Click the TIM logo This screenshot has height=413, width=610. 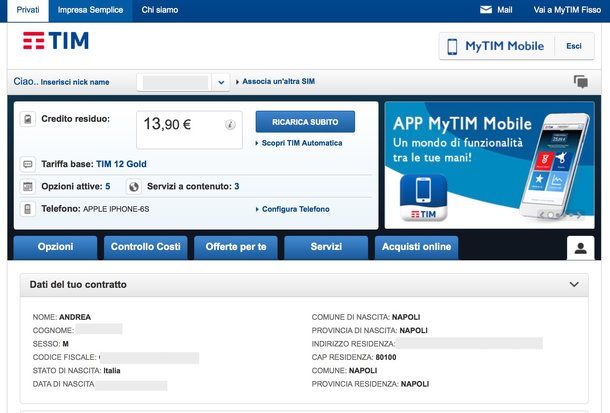point(56,41)
